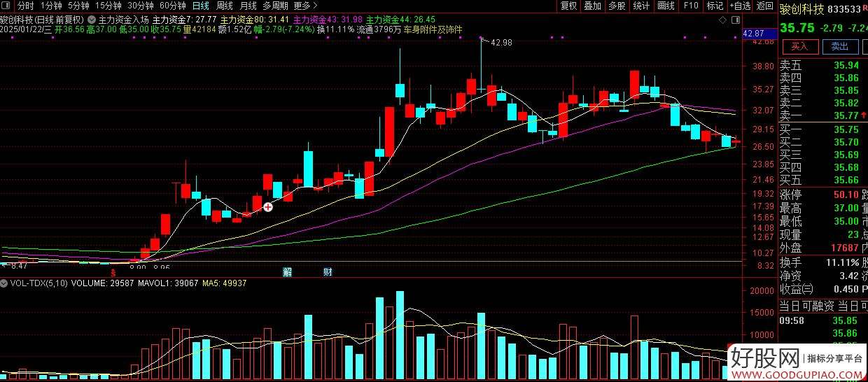Expand the 更多 more periods menu

306,6
